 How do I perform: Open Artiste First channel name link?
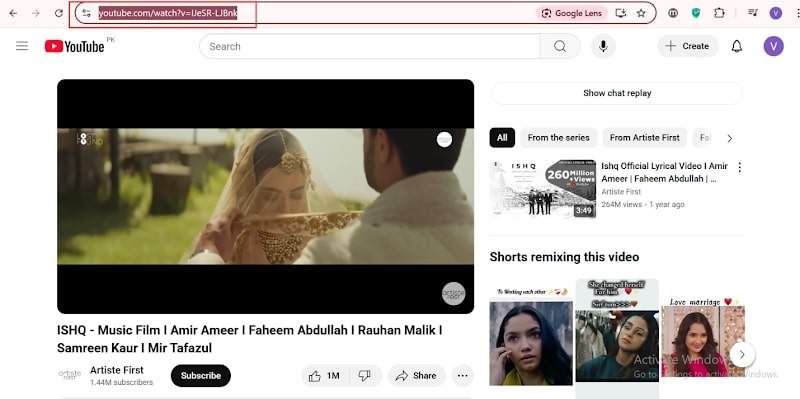pyautogui.click(x=117, y=370)
